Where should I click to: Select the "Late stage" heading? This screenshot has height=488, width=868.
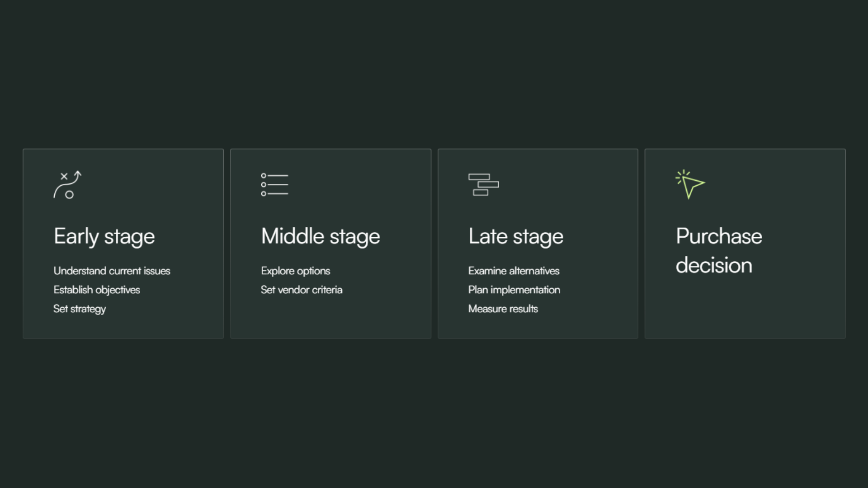516,237
